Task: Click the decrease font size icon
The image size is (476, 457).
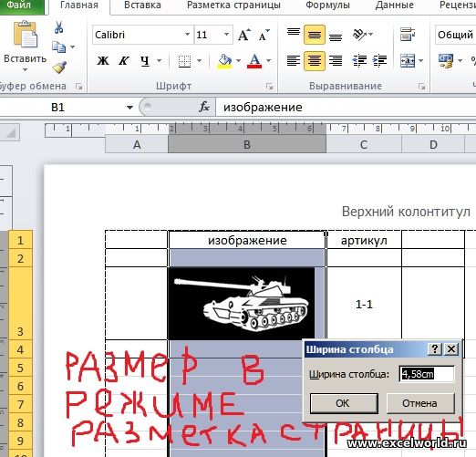Action: pyautogui.click(x=264, y=35)
